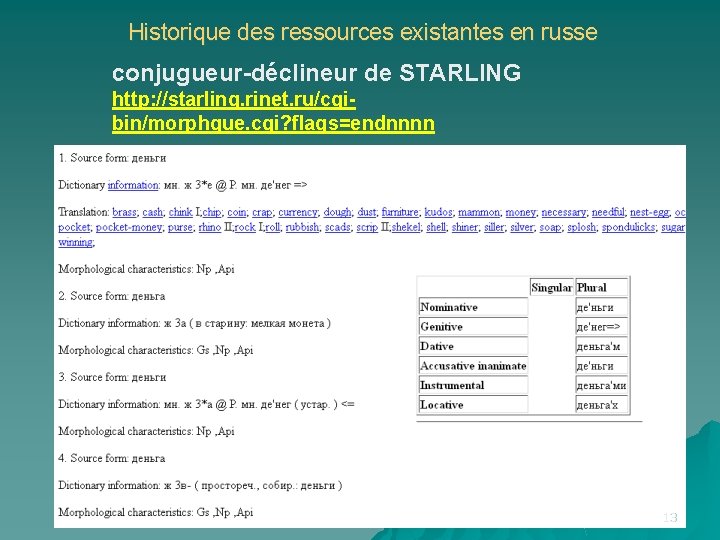This screenshot has height=540, width=720.
Task: Open the 'nest-egg' translation link
Action: [649, 212]
